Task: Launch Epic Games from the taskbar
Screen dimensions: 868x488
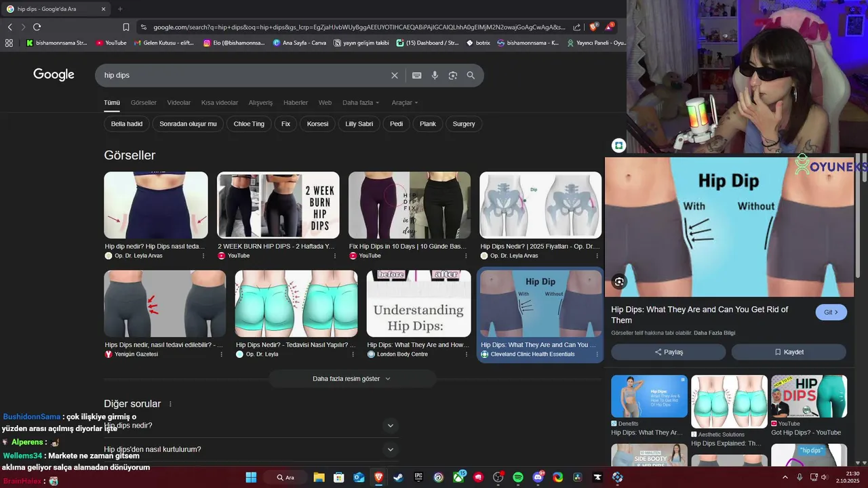Action: tap(418, 477)
